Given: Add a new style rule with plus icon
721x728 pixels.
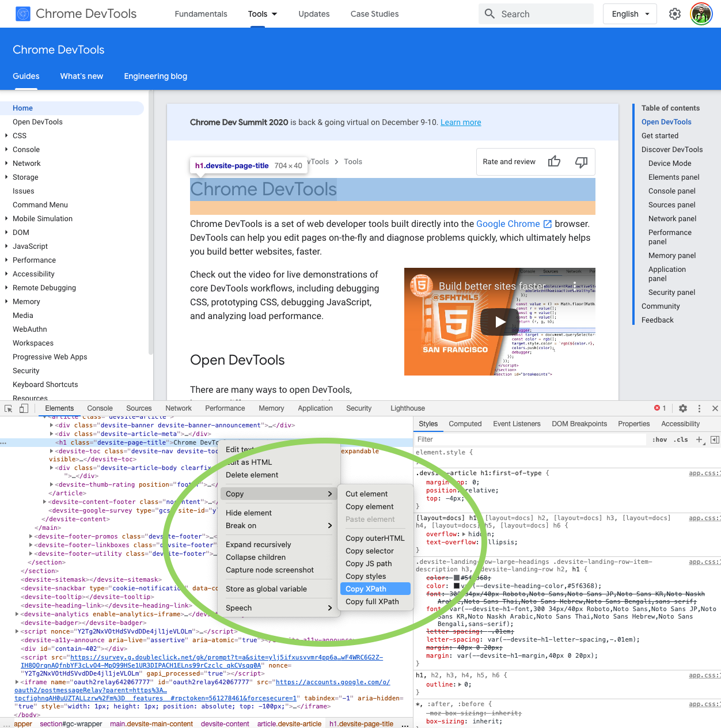Looking at the screenshot, I should (x=699, y=439).
